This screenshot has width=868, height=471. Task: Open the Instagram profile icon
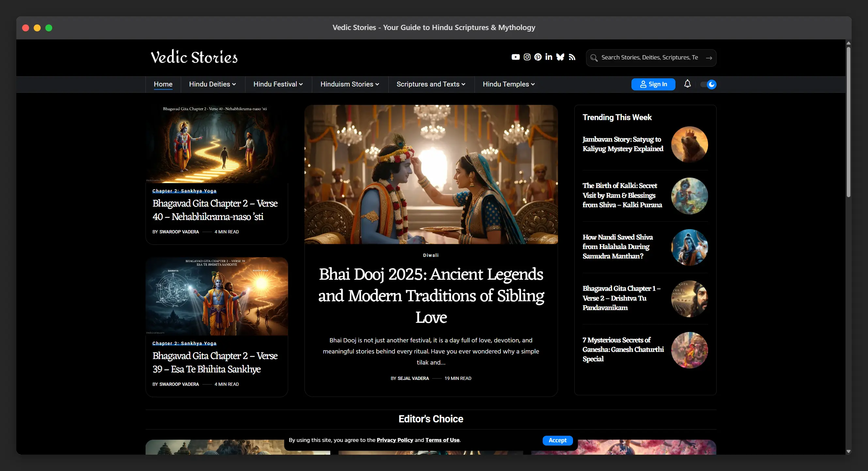(x=527, y=57)
